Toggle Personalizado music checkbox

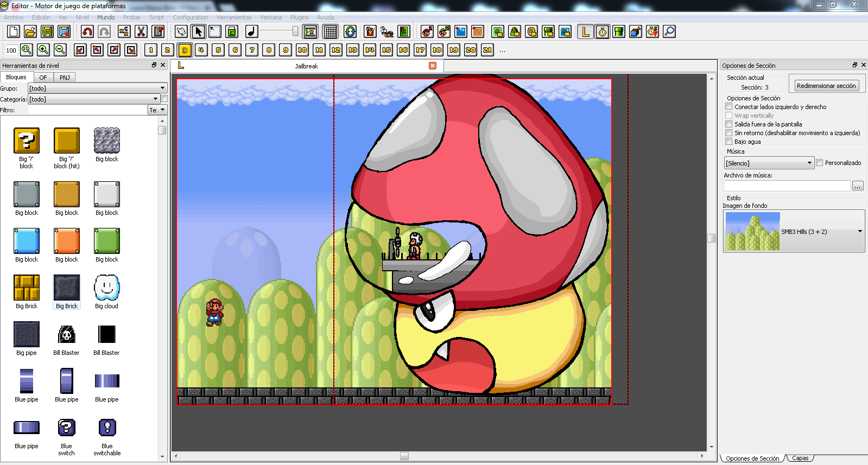pyautogui.click(x=820, y=163)
